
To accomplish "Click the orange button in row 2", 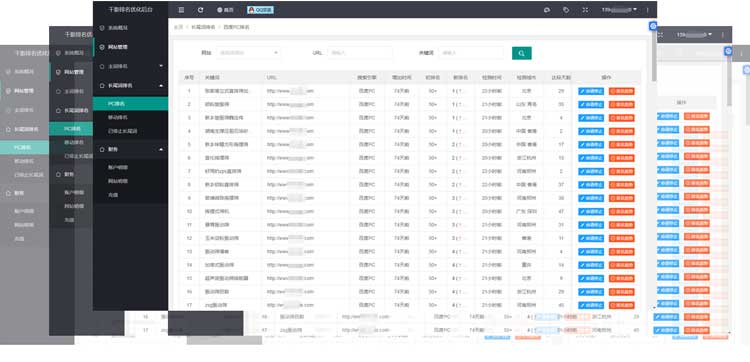I will [622, 105].
